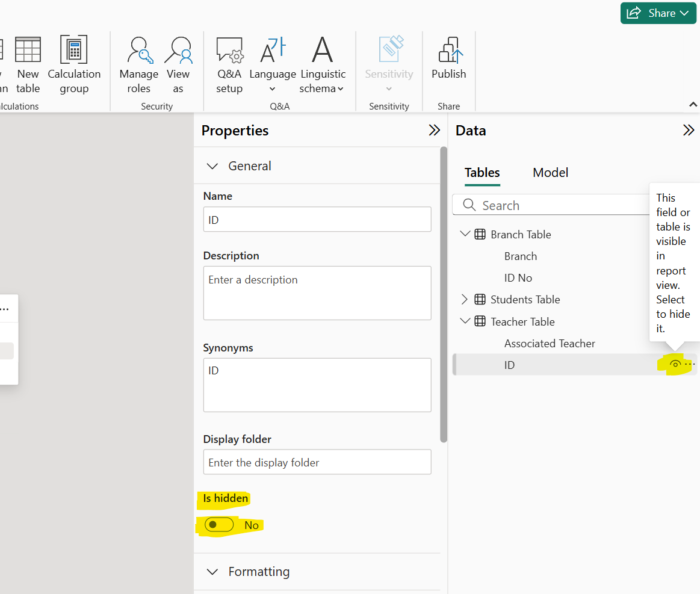Click inside the Display folder input field
The height and width of the screenshot is (594, 700).
click(x=317, y=462)
